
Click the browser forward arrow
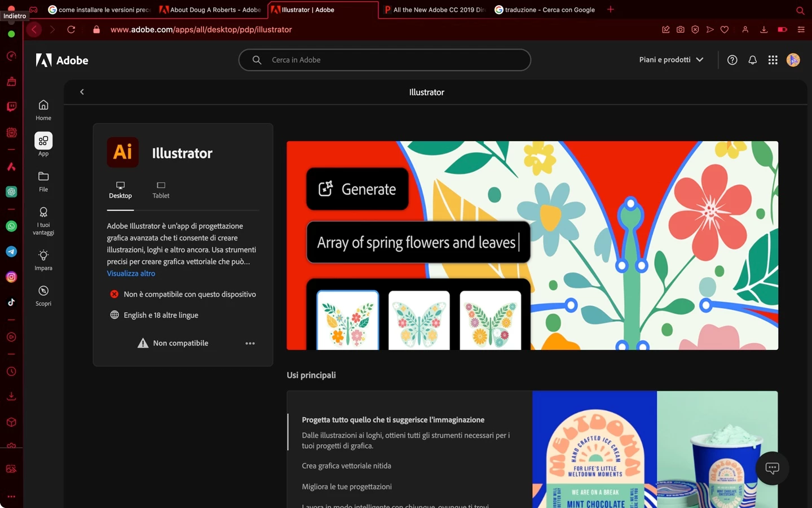coord(52,29)
